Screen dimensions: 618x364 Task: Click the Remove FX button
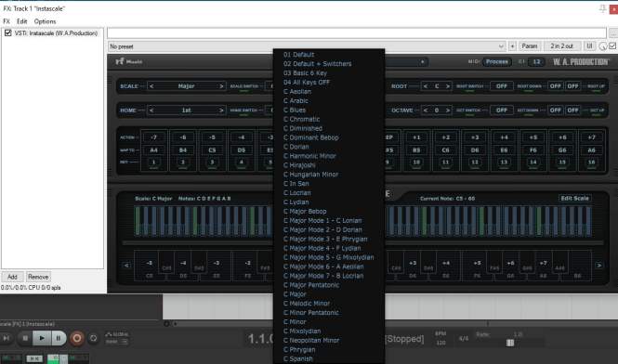tap(38, 277)
